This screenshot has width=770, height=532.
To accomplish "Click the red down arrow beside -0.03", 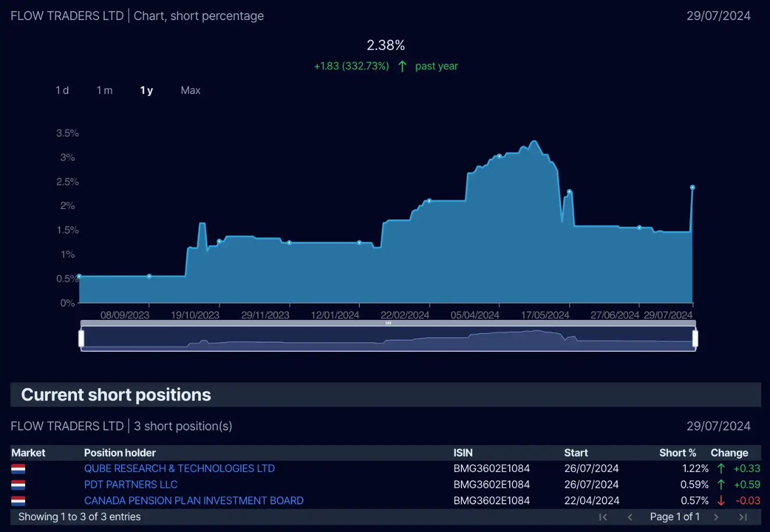I will tap(721, 501).
